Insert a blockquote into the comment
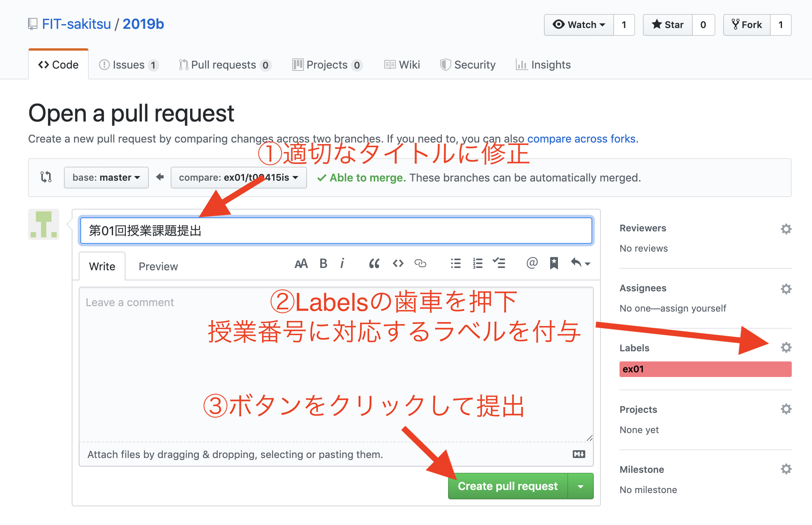812x525 pixels. 374,264
